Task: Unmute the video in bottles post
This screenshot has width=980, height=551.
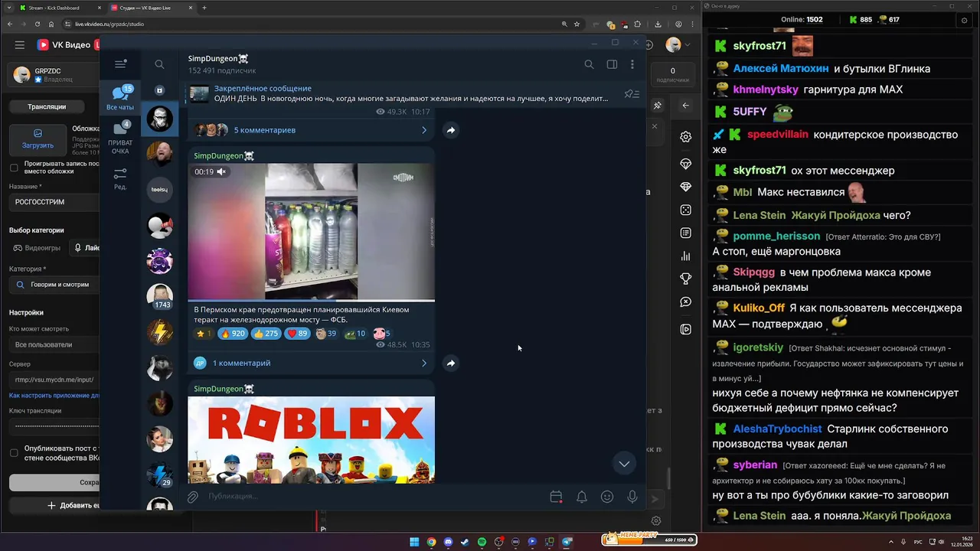Action: pos(221,172)
